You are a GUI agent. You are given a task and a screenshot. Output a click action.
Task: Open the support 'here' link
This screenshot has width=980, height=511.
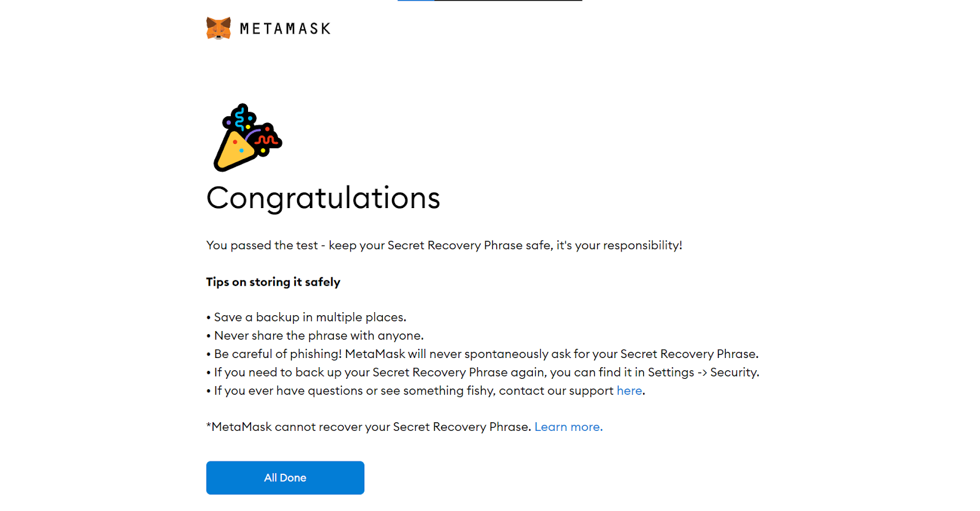[629, 391]
